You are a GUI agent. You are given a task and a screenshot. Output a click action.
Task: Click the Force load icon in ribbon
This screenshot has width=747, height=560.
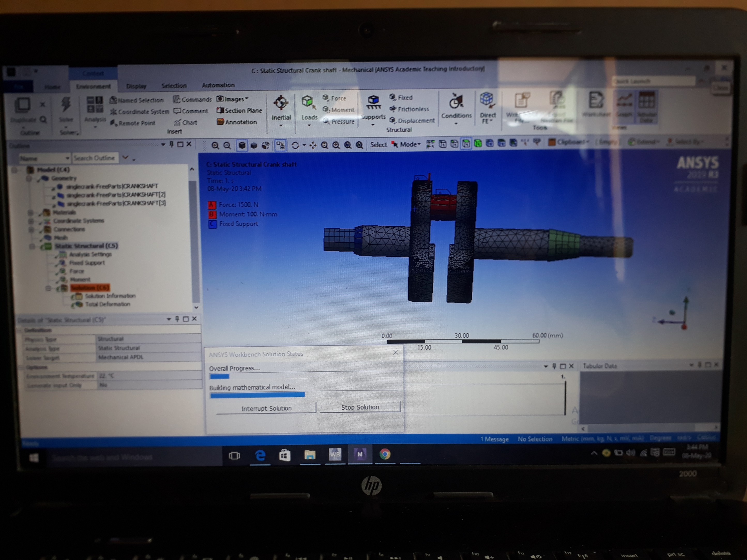point(326,97)
